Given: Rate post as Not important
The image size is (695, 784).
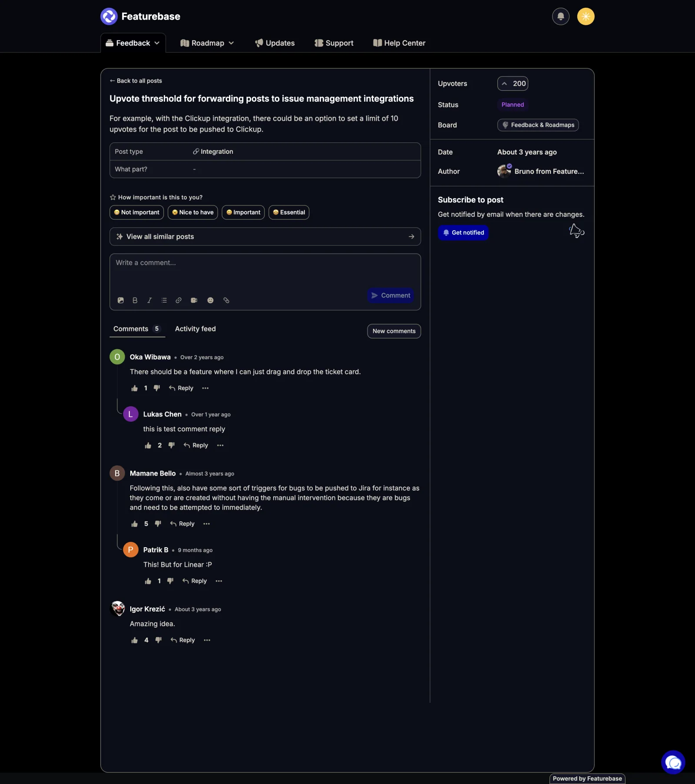Looking at the screenshot, I should point(136,212).
